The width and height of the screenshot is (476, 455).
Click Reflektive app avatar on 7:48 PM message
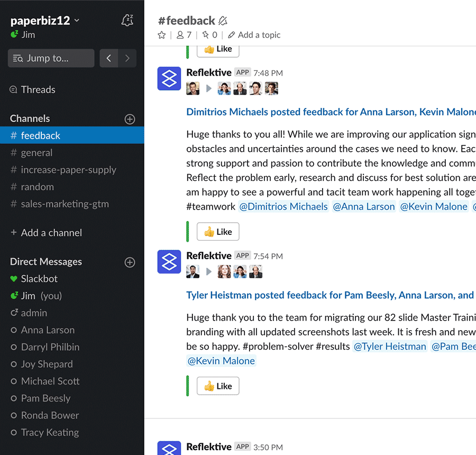169,79
